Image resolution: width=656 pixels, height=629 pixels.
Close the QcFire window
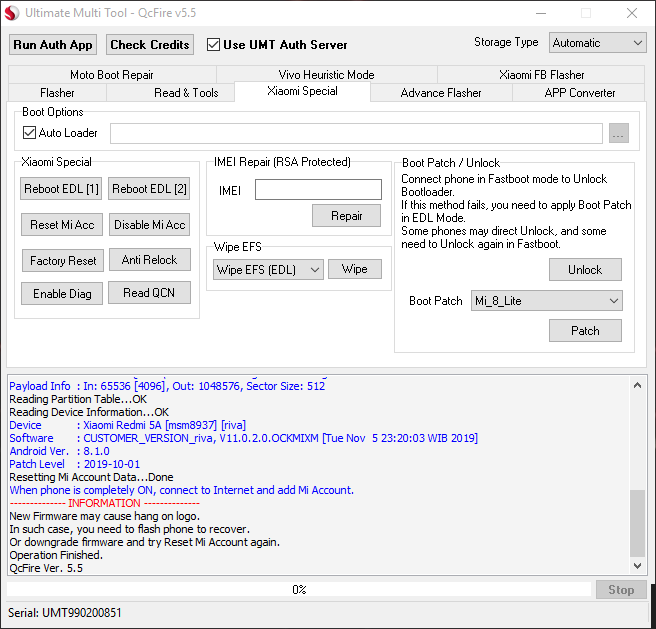(632, 13)
